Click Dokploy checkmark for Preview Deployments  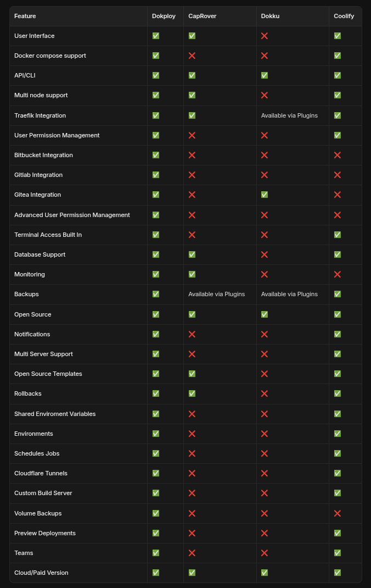tap(156, 533)
